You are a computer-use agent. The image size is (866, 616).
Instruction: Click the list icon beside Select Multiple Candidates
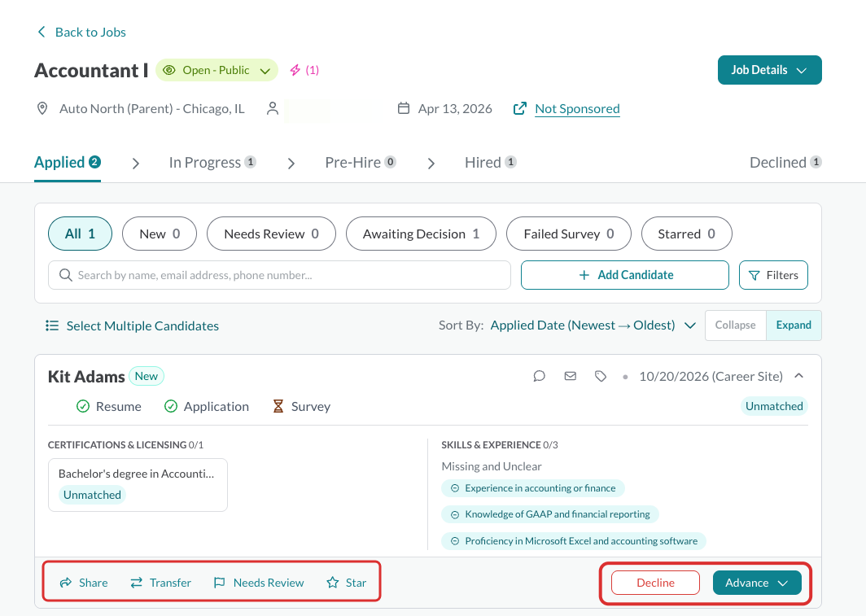[52, 325]
